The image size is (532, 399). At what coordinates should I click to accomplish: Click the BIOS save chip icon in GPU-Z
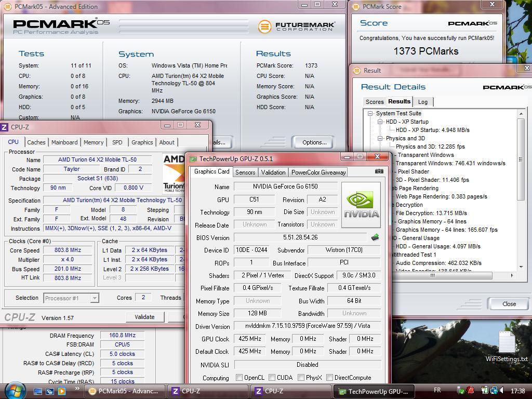[375, 237]
